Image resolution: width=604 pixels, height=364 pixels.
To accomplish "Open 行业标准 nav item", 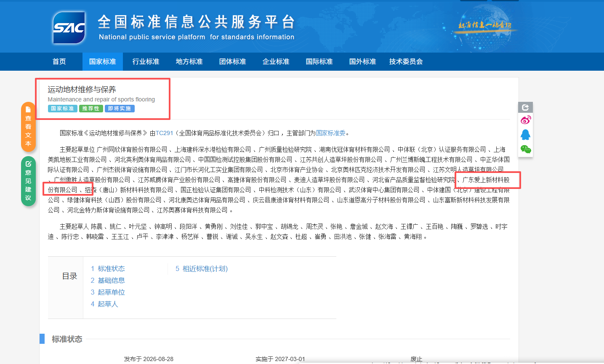I will click(x=146, y=61).
